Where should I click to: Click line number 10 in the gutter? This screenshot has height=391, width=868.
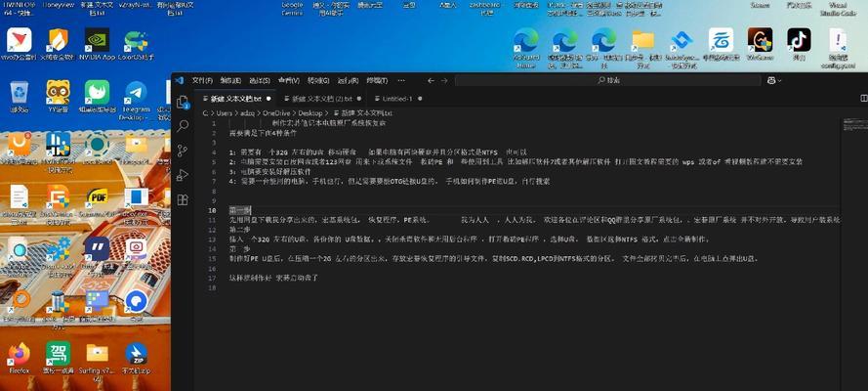pos(213,210)
